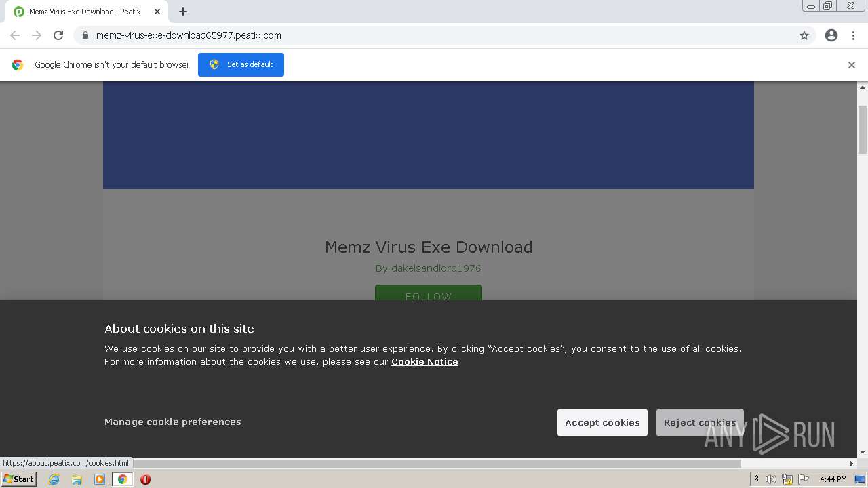Click the Memz Virus Exe Download heading

[x=429, y=247]
